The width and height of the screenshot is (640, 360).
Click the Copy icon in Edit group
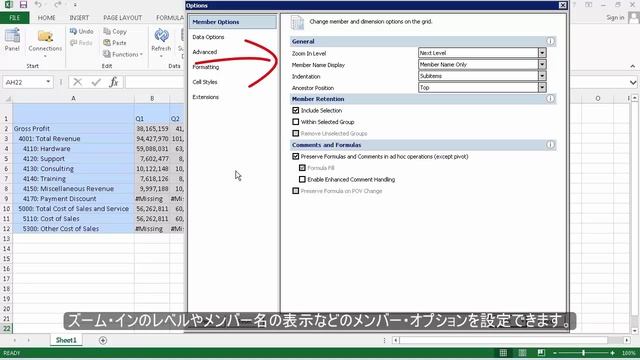(x=107, y=31)
